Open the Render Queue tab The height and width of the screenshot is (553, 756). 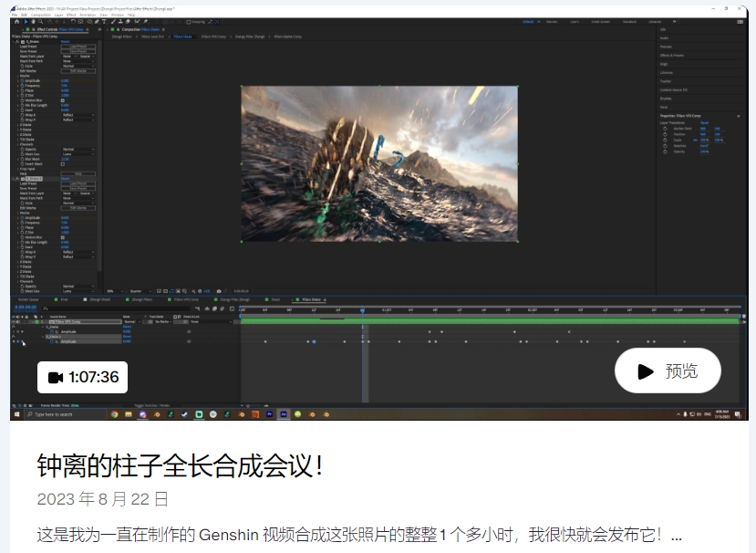28,299
